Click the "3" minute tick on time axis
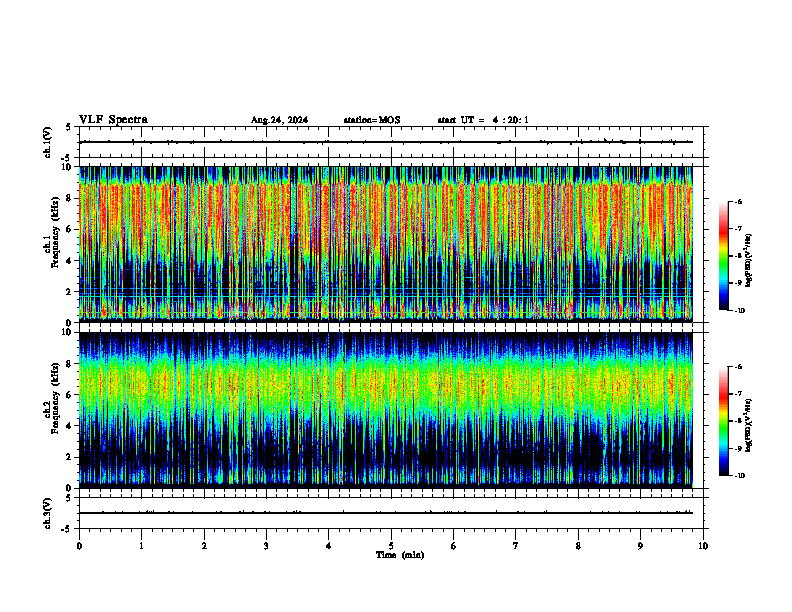792x612 pixels. coord(266,546)
